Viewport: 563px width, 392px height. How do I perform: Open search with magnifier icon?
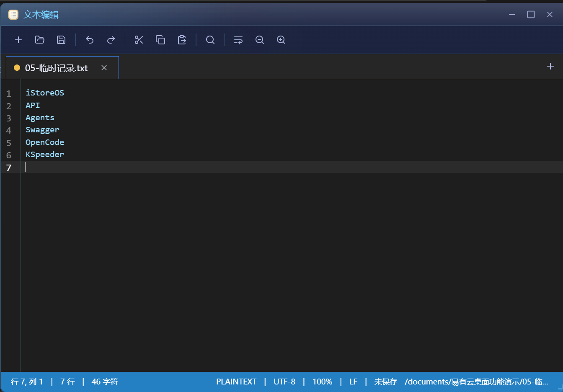(x=210, y=40)
